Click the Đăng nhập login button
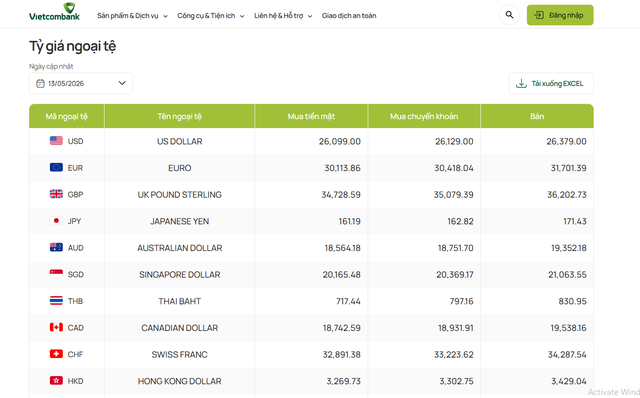The image size is (640, 398). 560,15
